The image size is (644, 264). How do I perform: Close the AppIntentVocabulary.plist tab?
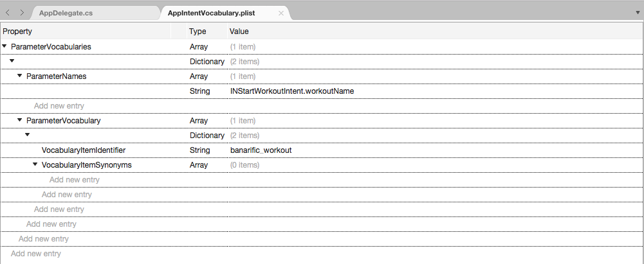pyautogui.click(x=281, y=13)
